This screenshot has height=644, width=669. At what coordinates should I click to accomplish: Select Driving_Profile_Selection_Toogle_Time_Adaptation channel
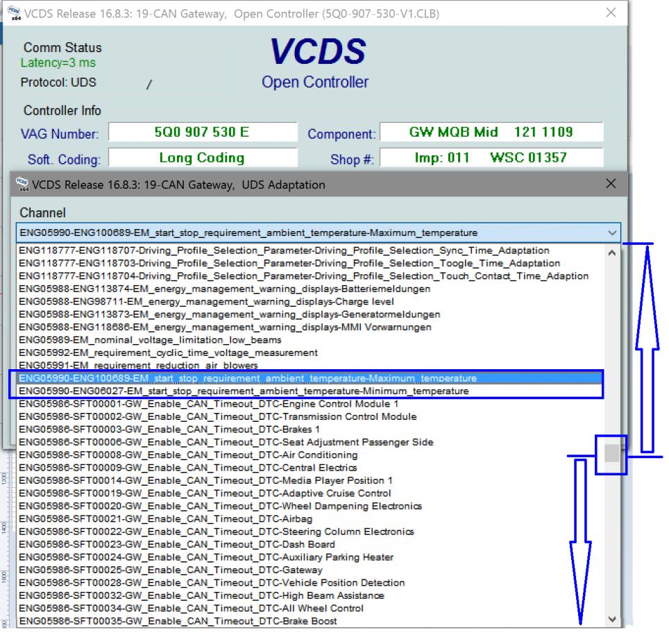tap(311, 263)
